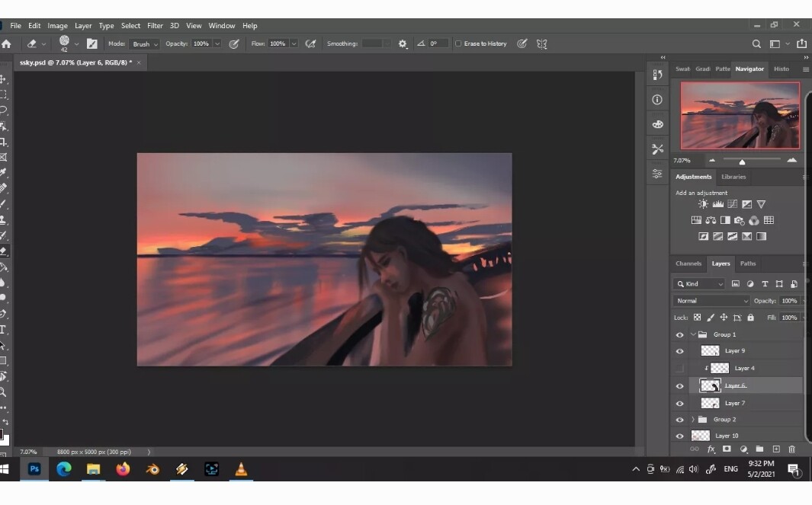
Task: Click the Navigator zoom slider handle
Action: pyautogui.click(x=742, y=161)
